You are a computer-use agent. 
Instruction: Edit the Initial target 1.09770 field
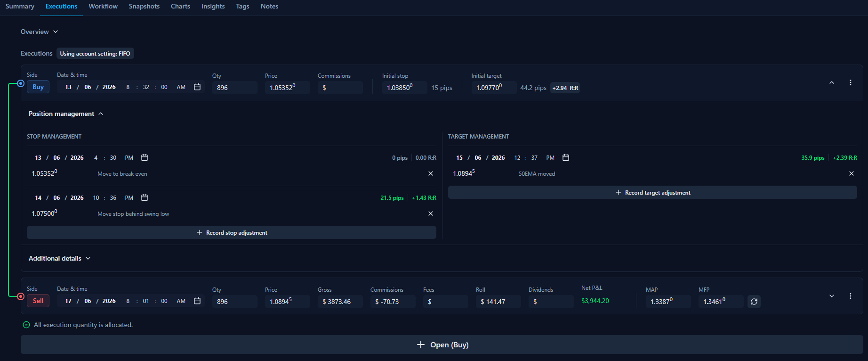pyautogui.click(x=494, y=88)
